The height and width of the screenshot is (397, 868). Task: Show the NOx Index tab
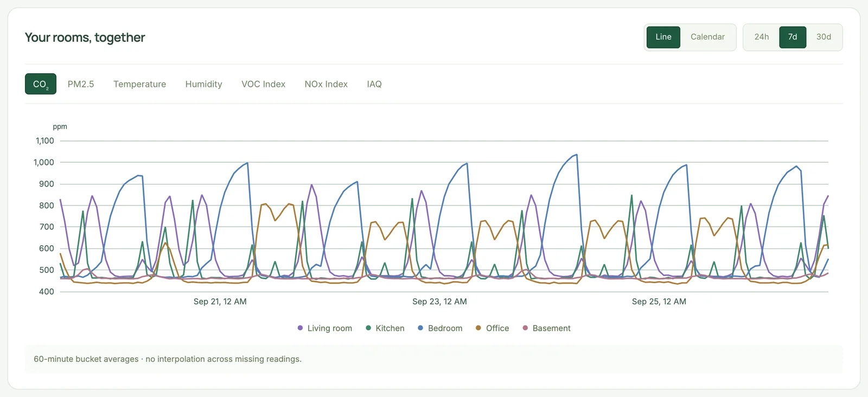click(326, 84)
